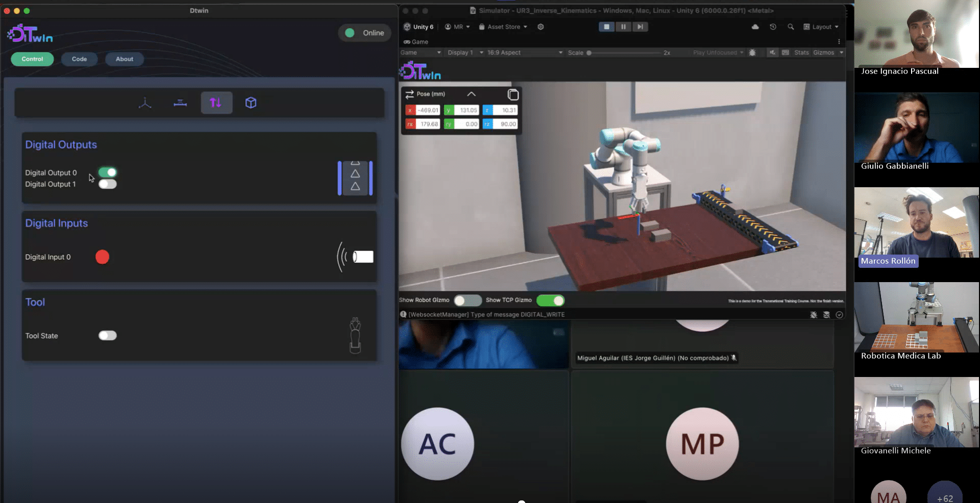Mute audio in the Game view
The width and height of the screenshot is (980, 503).
(x=772, y=53)
